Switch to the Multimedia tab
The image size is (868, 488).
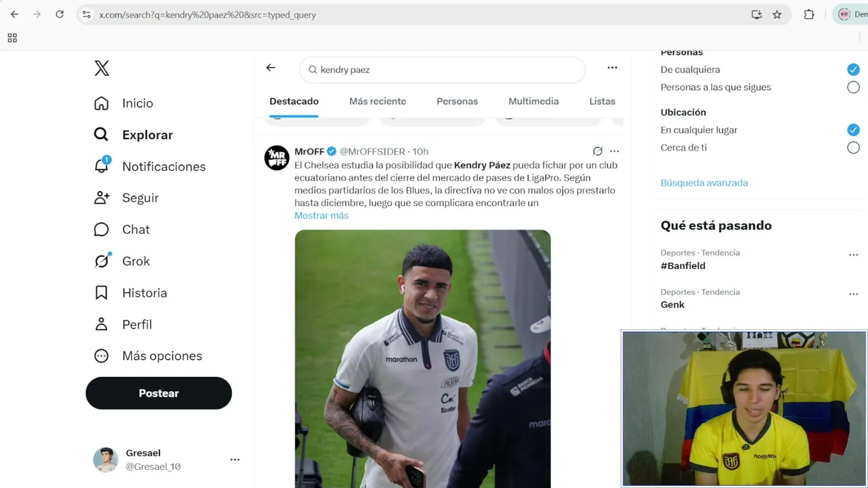click(534, 101)
